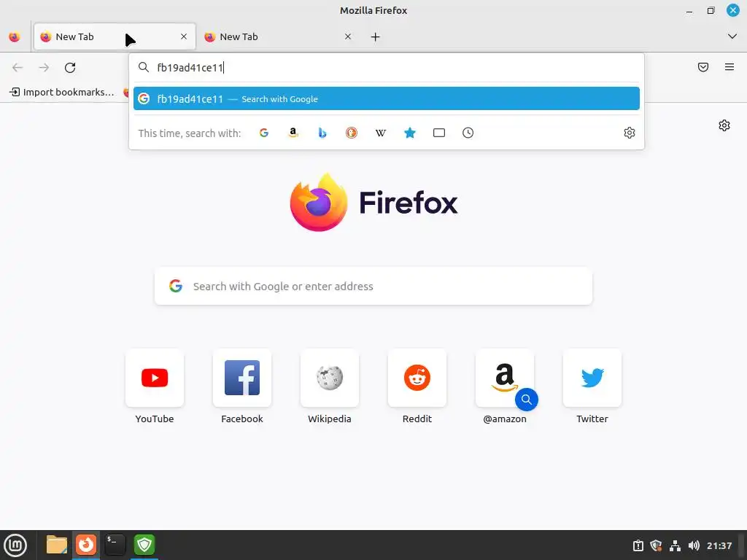The height and width of the screenshot is (560, 747).
Task: Select fb19ad41ce11 Search with Google suggestion
Action: [387, 98]
